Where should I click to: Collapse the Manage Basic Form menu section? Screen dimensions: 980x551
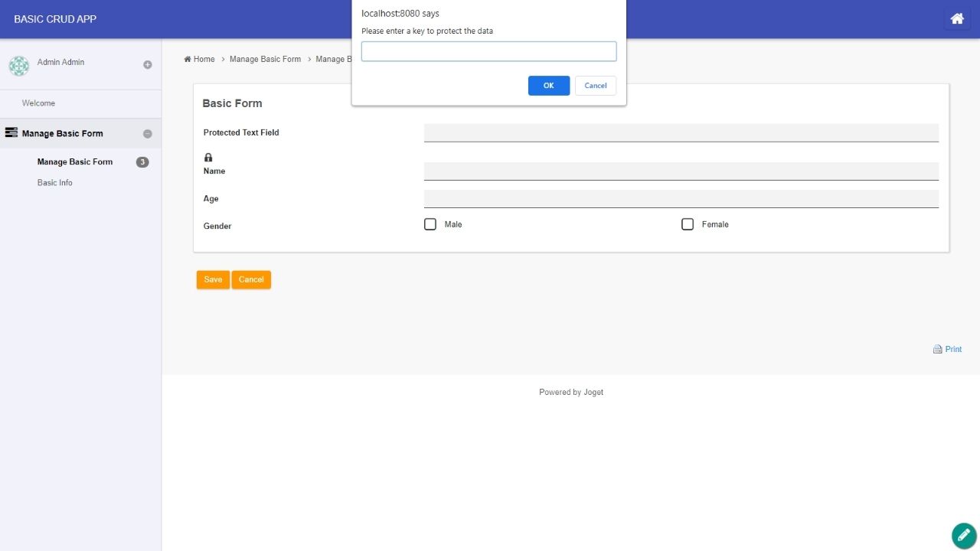tap(148, 134)
